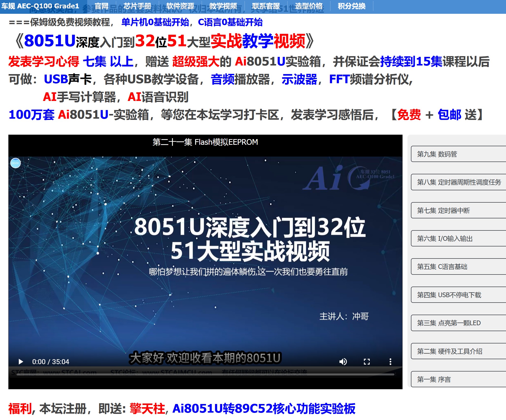Select episode 第五集 C语言基础
The height and width of the screenshot is (420, 506).
pos(458,267)
